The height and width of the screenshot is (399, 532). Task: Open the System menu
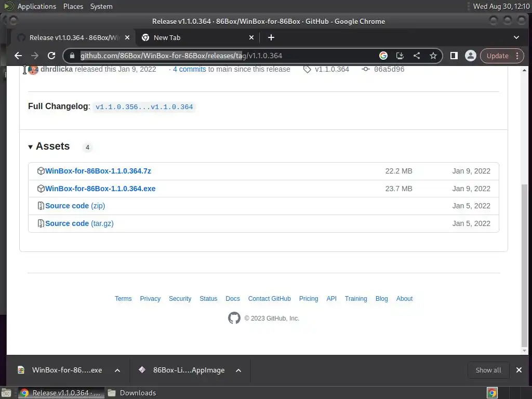pos(101,6)
